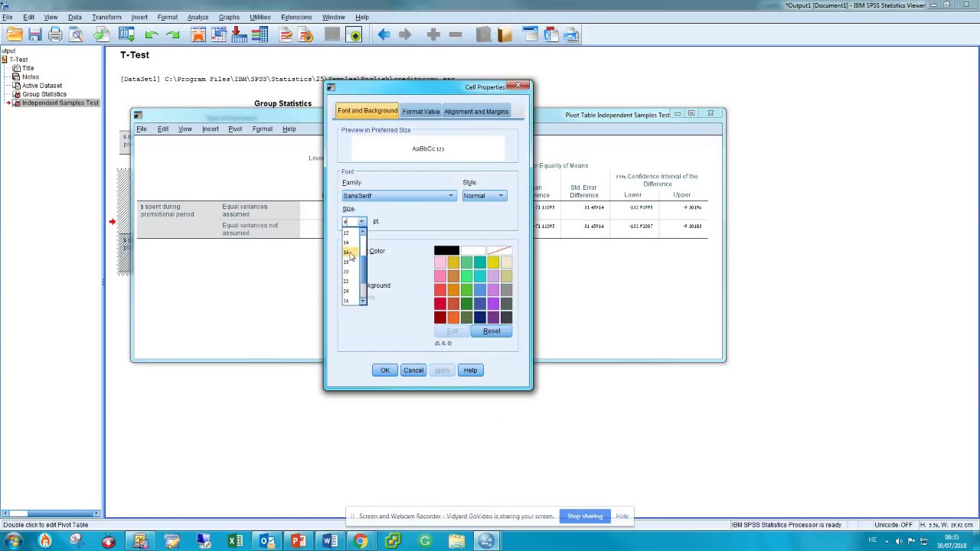Click the Insert Heading toolbar icon
The height and width of the screenshot is (551, 980).
pyautogui.click(x=530, y=34)
